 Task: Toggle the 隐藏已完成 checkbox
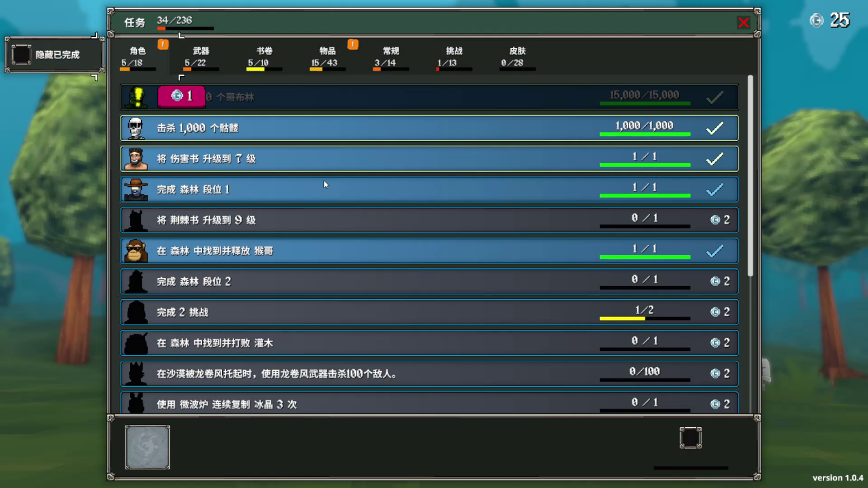pos(21,55)
